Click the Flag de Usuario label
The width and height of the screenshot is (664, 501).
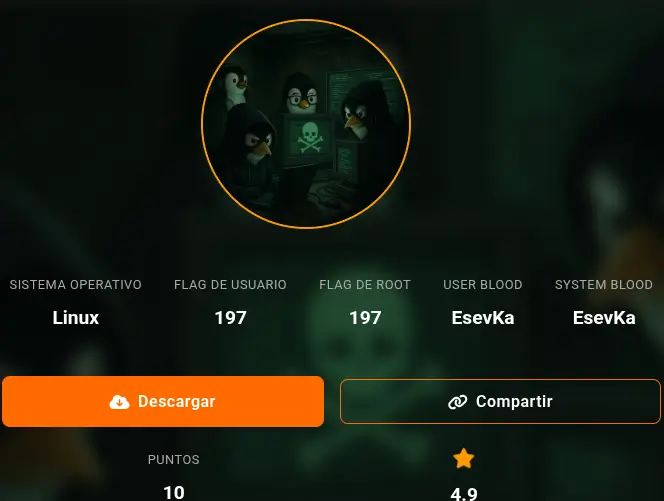(x=230, y=285)
